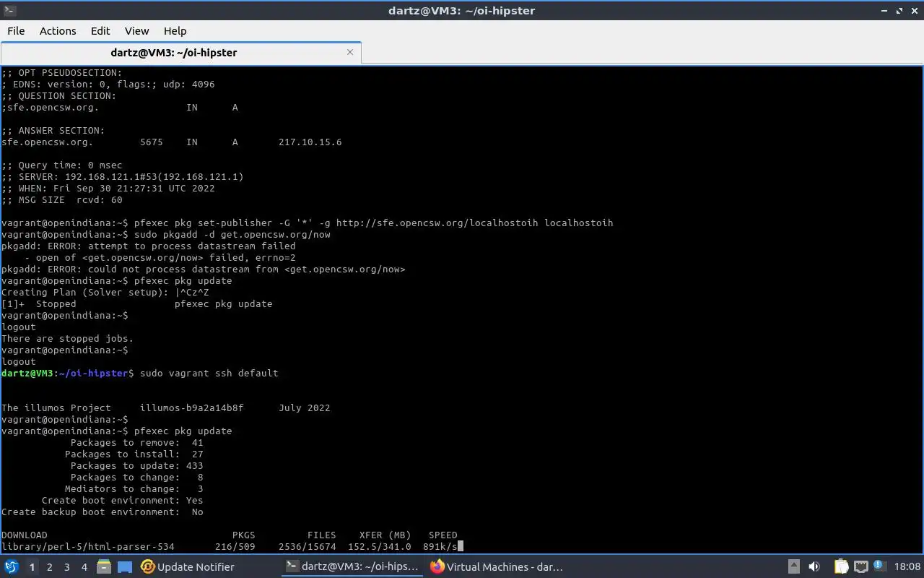Click the 'Fri Sep 30 21:27:31 UTC 2022' timestamp
Viewport: 924px width, 578px height.
(x=134, y=189)
